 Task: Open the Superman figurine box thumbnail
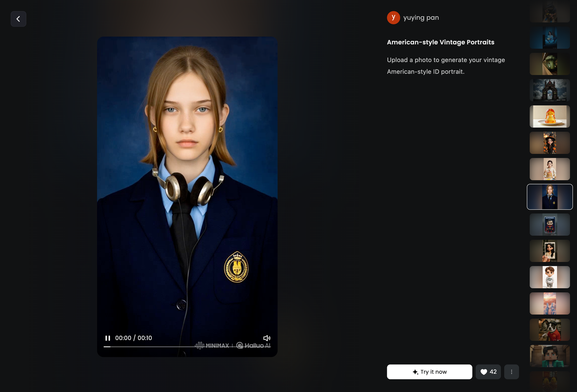[x=550, y=225]
